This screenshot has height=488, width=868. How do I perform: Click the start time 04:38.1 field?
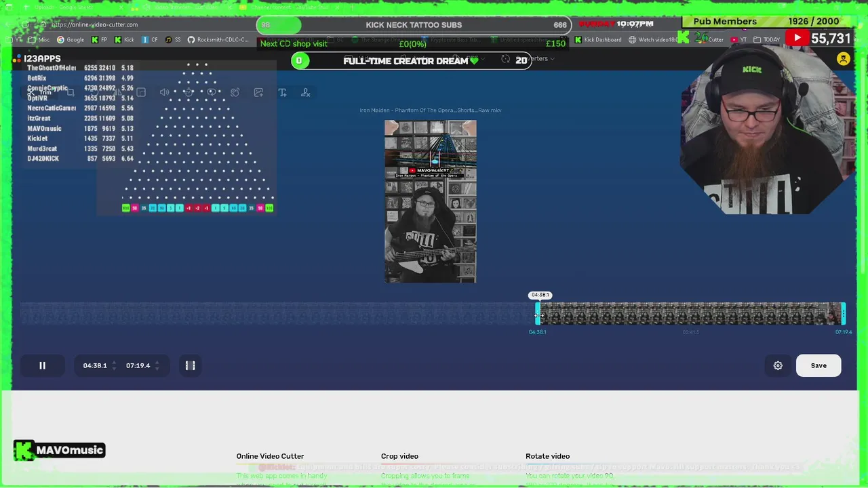[95, 365]
